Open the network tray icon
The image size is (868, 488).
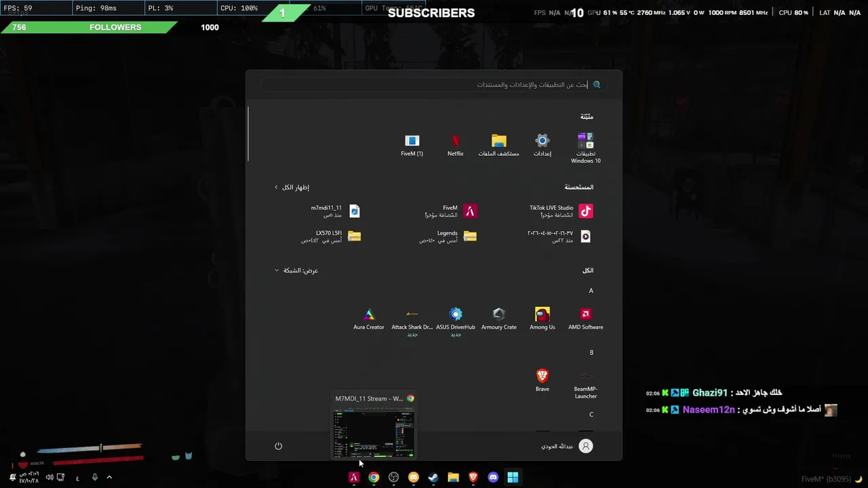tap(60, 477)
